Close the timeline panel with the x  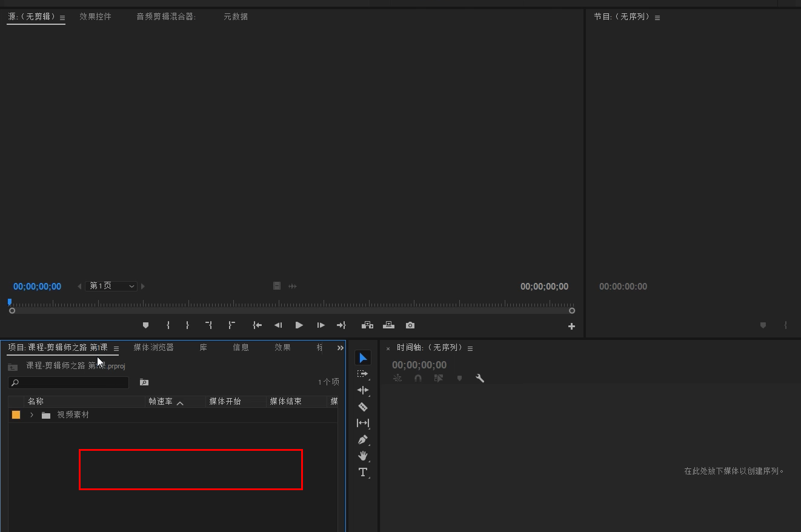[x=388, y=348]
